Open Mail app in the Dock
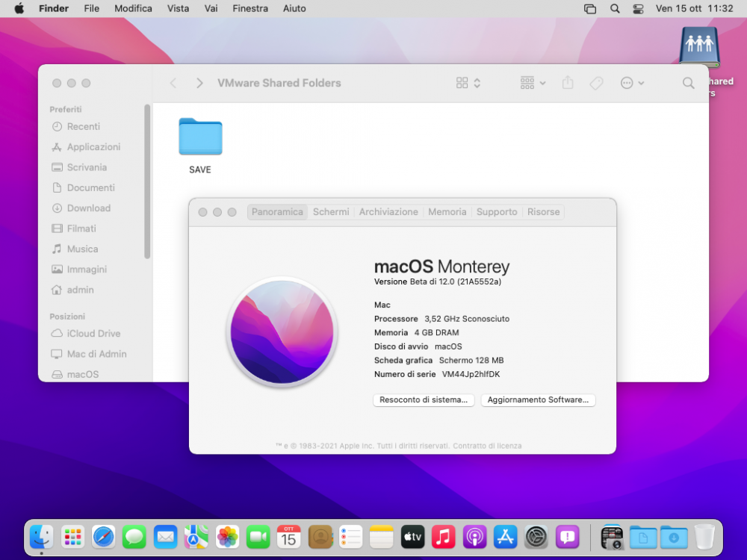The image size is (747, 560). [x=165, y=537]
